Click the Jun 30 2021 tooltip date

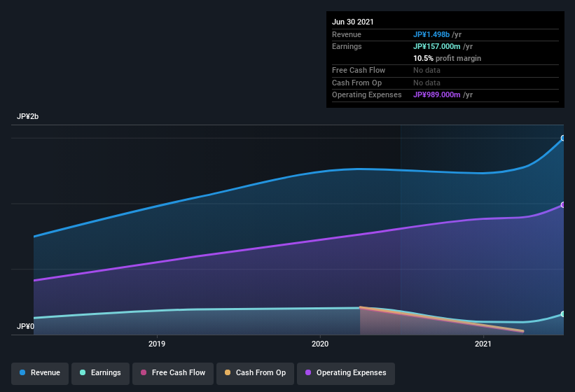(353, 22)
